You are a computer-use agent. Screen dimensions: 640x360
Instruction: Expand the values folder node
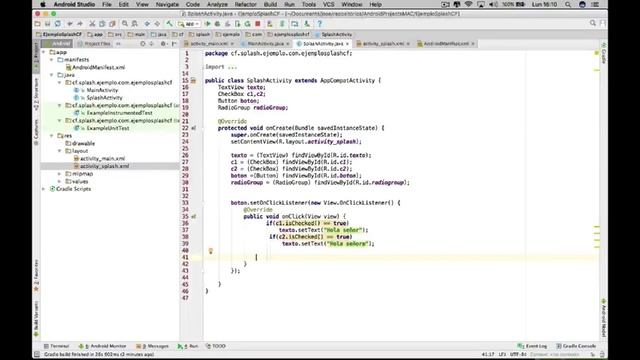point(60,181)
